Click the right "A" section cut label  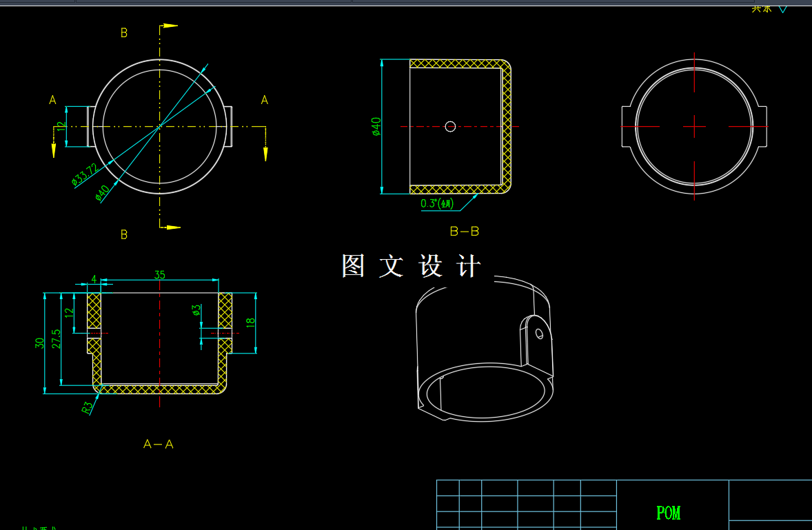click(265, 100)
